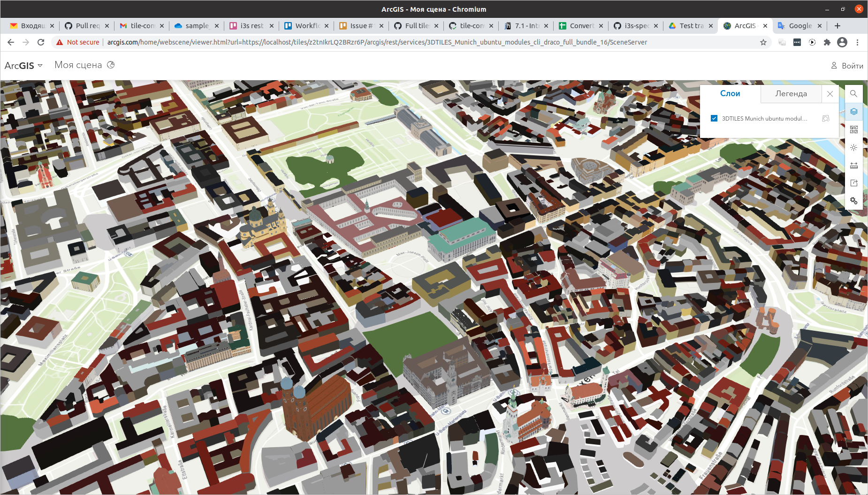Select the measure tool ruler icon

[854, 165]
